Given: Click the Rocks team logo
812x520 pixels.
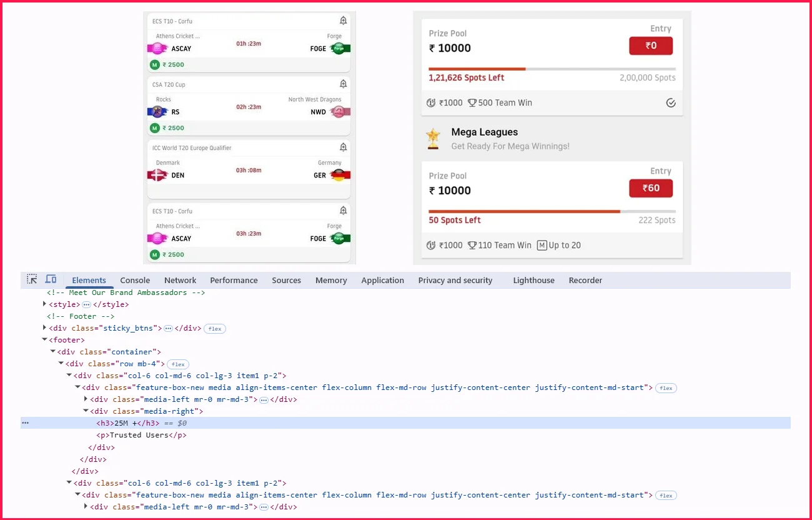Looking at the screenshot, I should coord(157,112).
